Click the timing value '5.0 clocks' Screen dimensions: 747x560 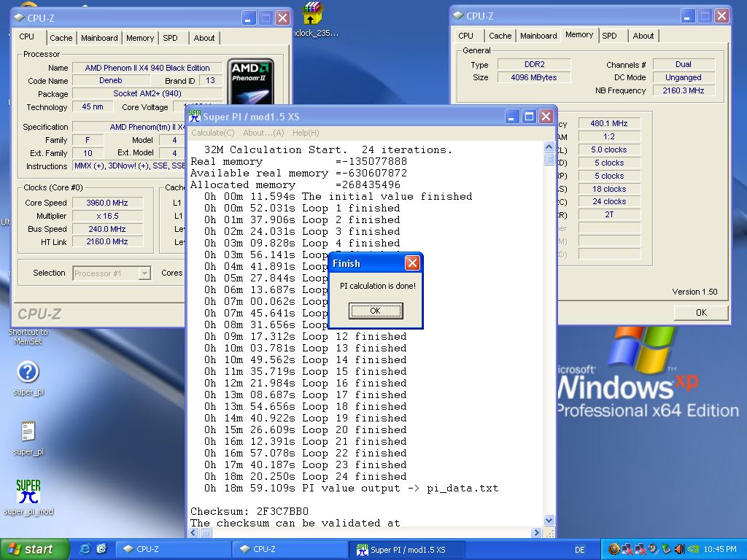[609, 149]
